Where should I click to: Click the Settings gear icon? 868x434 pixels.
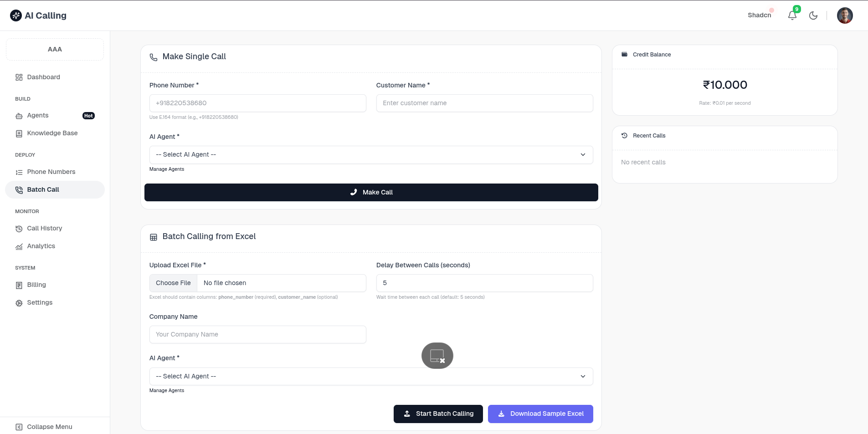point(19,303)
